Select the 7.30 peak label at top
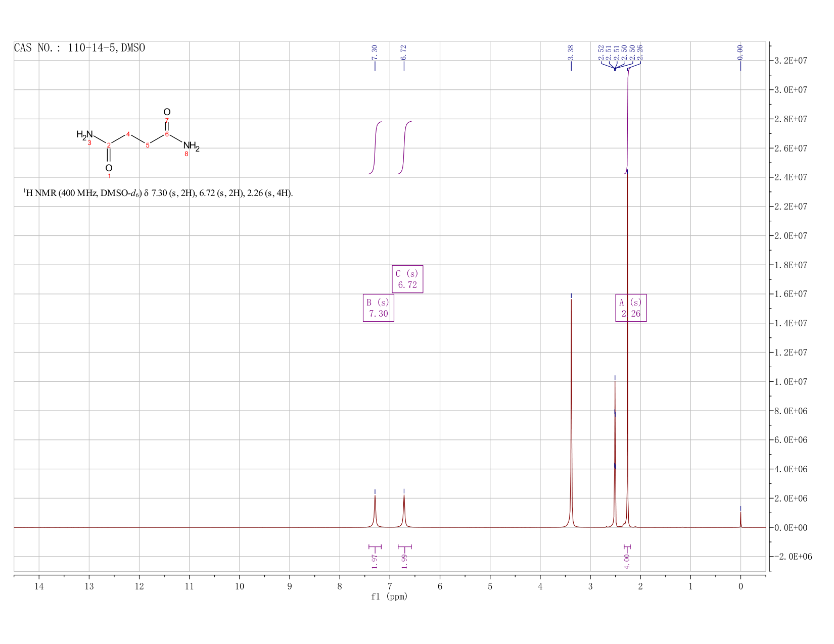This screenshot has height=644, width=834. click(x=375, y=52)
